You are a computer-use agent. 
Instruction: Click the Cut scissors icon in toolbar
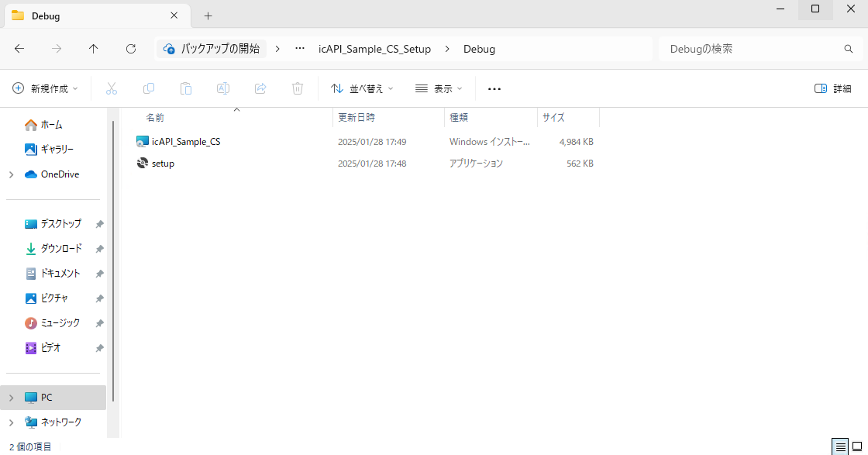(111, 88)
